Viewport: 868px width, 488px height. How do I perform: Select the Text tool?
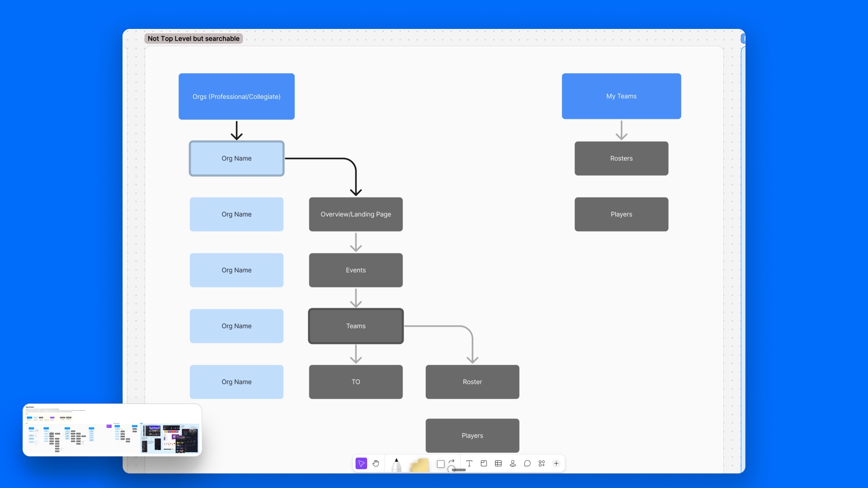[469, 464]
